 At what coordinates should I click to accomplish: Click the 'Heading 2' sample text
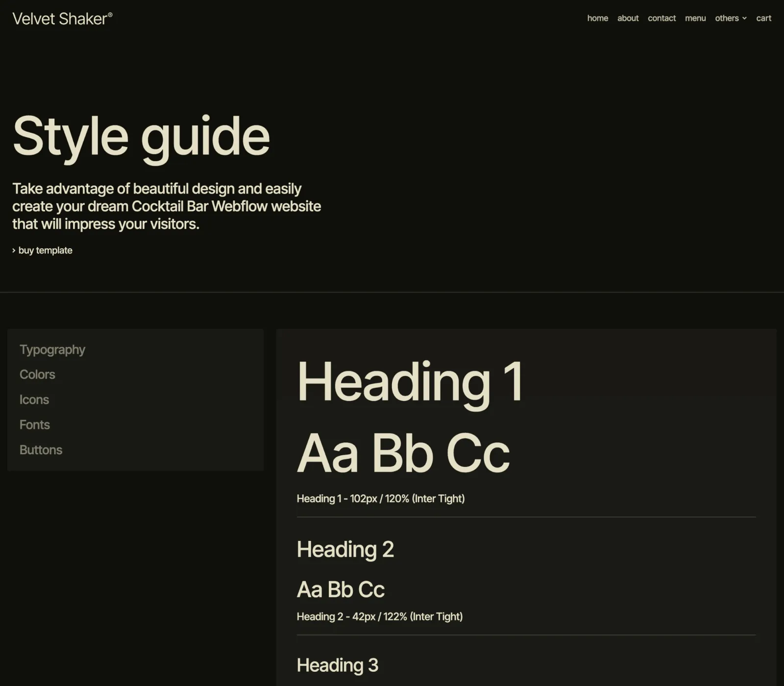tap(345, 549)
